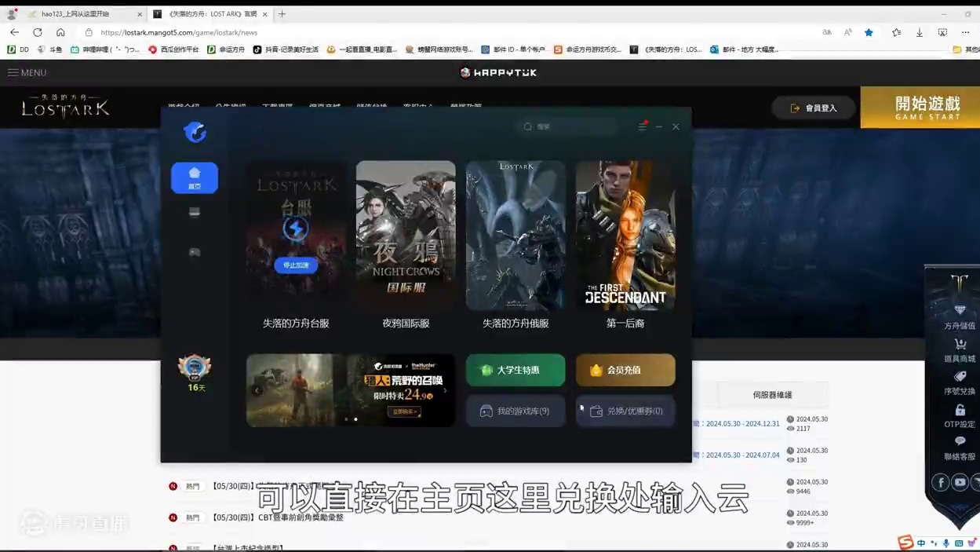Screen dimensions: 980x552
Task: Select the 伺服器維護 news tab
Action: (x=772, y=395)
